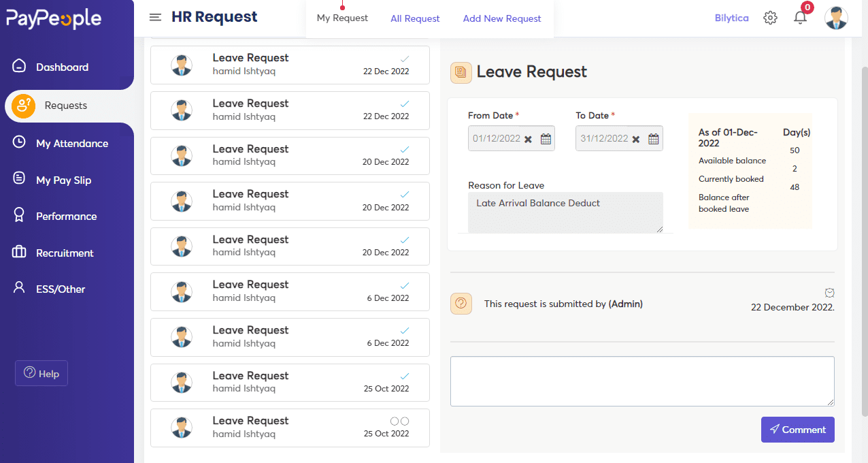Click the Balance after booked leave value 48

(795, 187)
